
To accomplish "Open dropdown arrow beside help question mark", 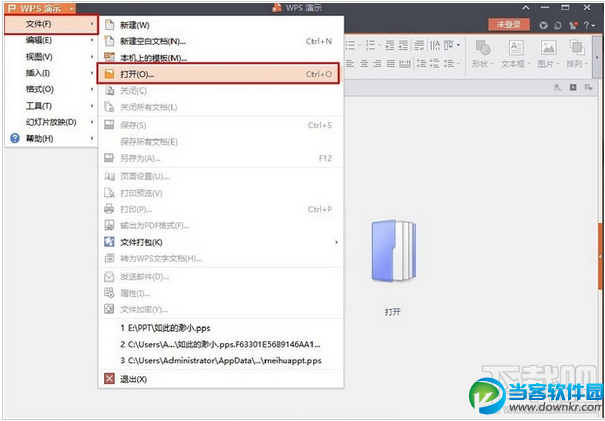I will pos(593,26).
